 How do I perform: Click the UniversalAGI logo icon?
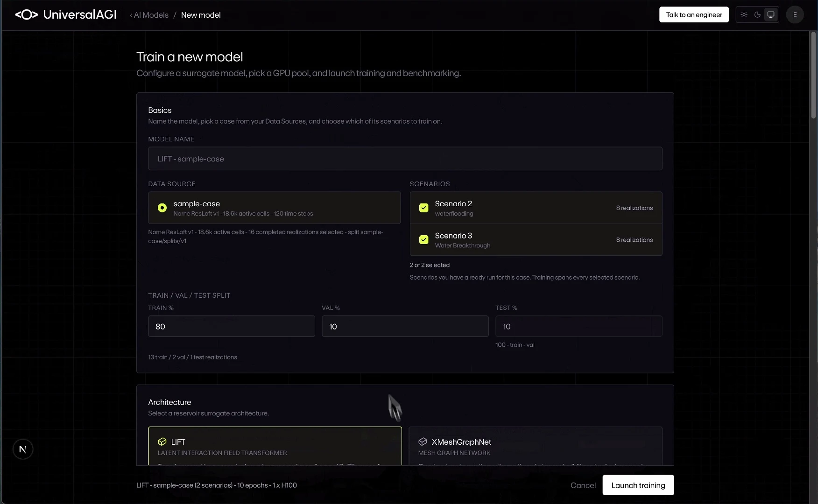click(x=27, y=15)
